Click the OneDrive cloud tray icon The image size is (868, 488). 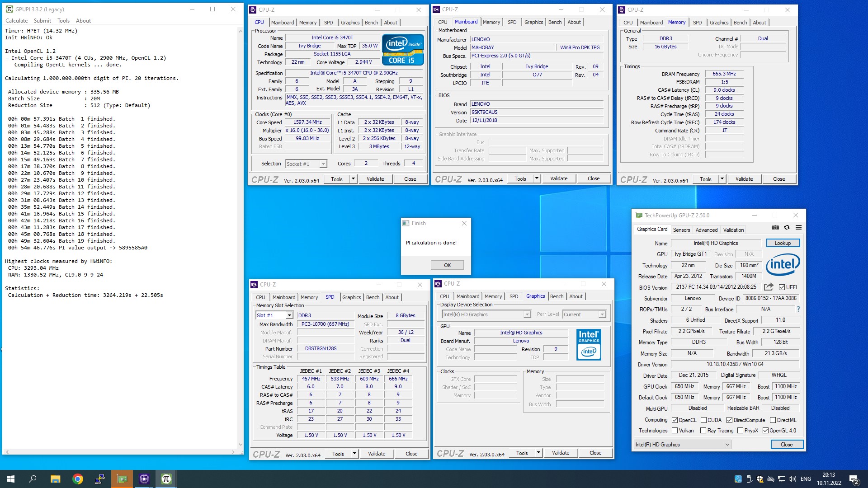pos(771,479)
